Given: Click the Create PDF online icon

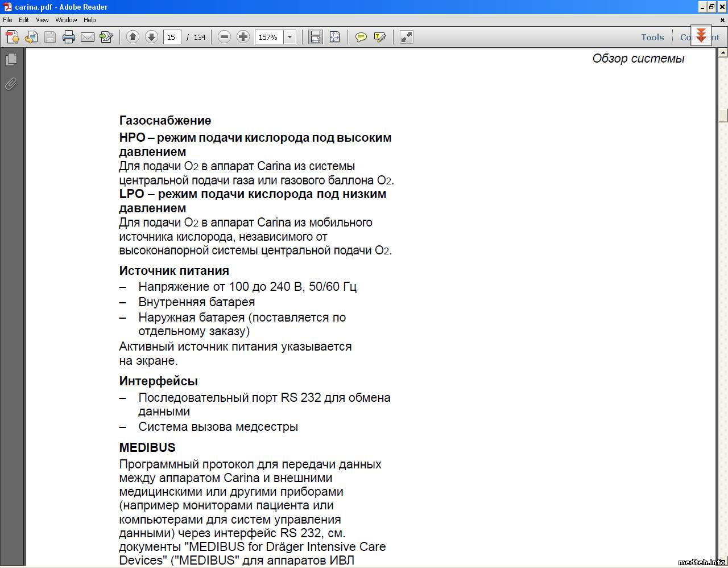Looking at the screenshot, I should point(12,37).
